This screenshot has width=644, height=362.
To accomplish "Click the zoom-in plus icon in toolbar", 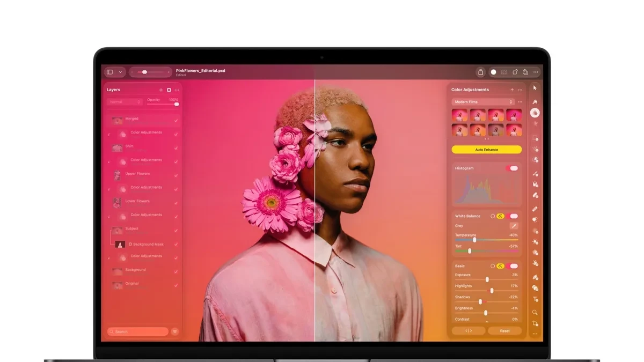I will [169, 72].
